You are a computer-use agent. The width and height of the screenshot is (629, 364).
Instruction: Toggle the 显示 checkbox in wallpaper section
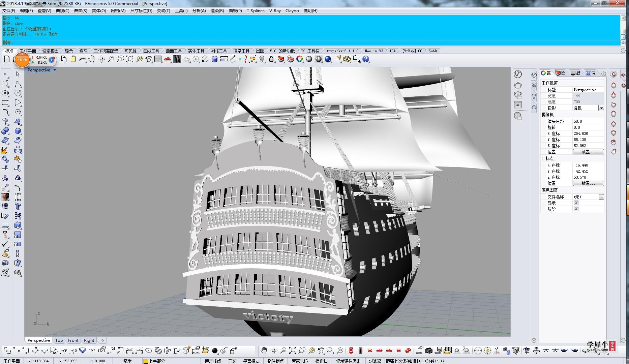coord(576,203)
